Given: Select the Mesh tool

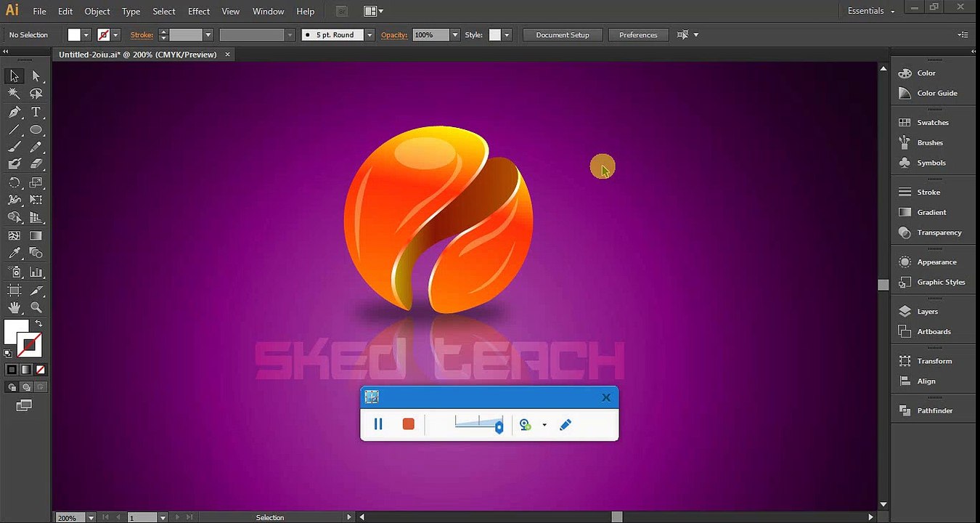Looking at the screenshot, I should tap(14, 235).
